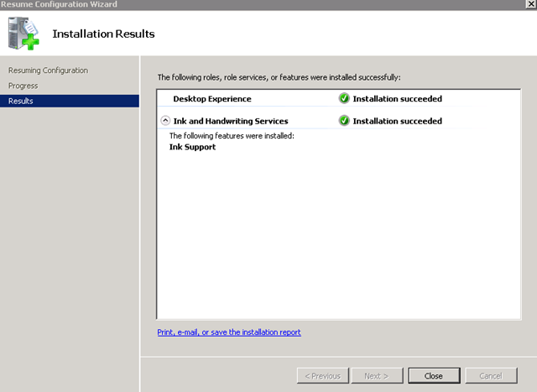Click Installation succeeded text for Ink and Handwriting
Image resolution: width=537 pixels, height=392 pixels.
click(x=397, y=121)
